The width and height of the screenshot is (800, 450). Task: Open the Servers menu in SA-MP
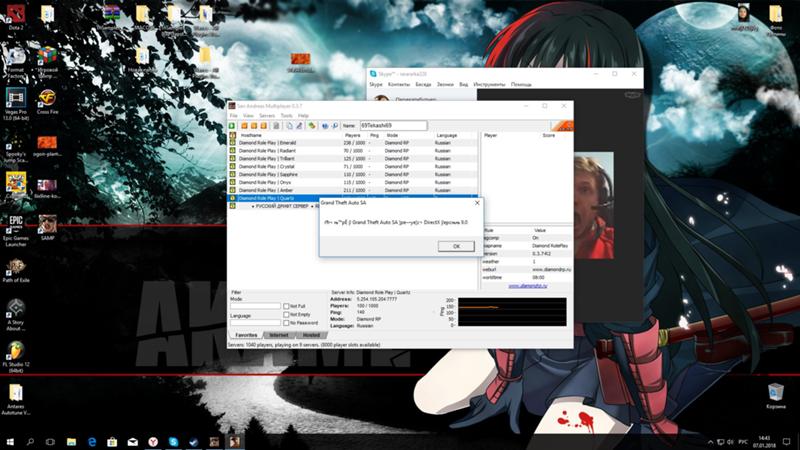pos(267,116)
